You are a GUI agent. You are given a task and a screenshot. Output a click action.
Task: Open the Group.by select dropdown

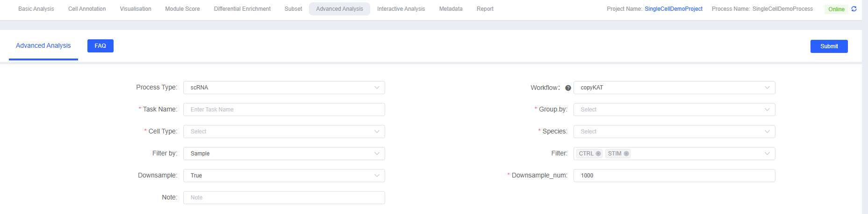(x=674, y=110)
